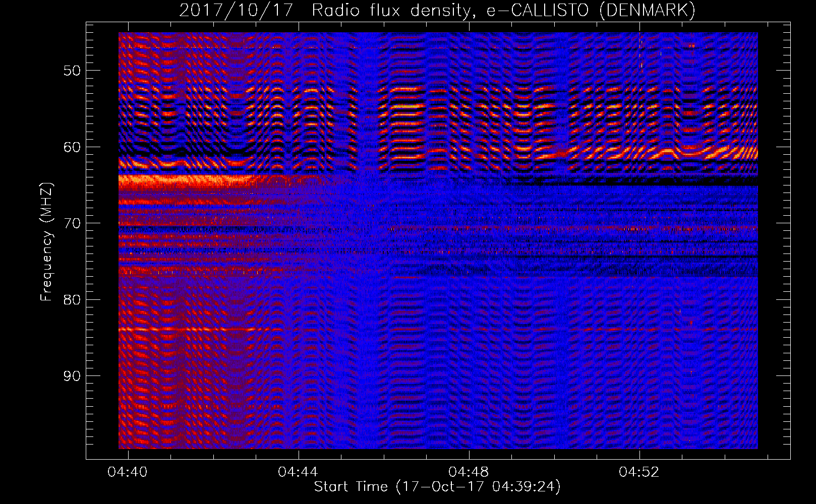Select the 04:48 time tick label

coord(469,472)
